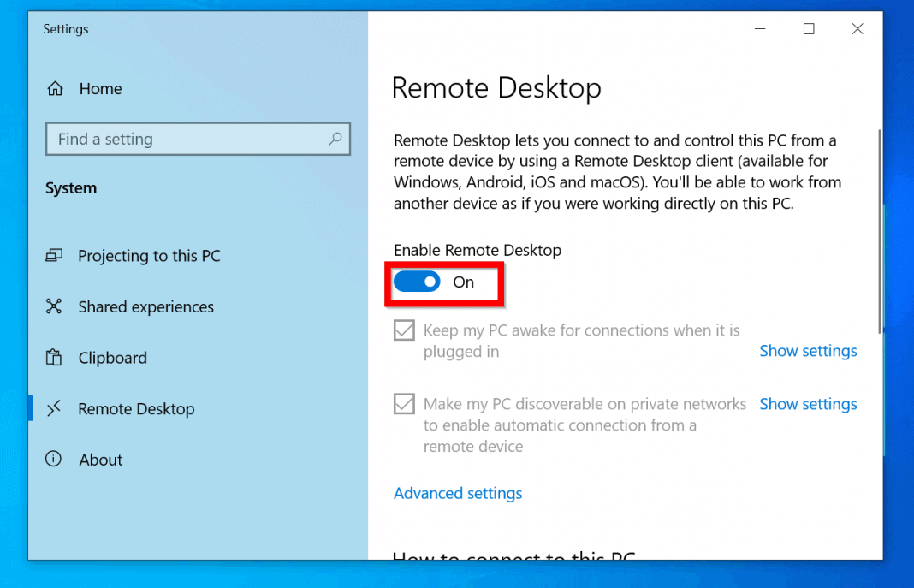Click the Clipboard icon in the sidebar
The image size is (914, 588).
pyautogui.click(x=54, y=358)
